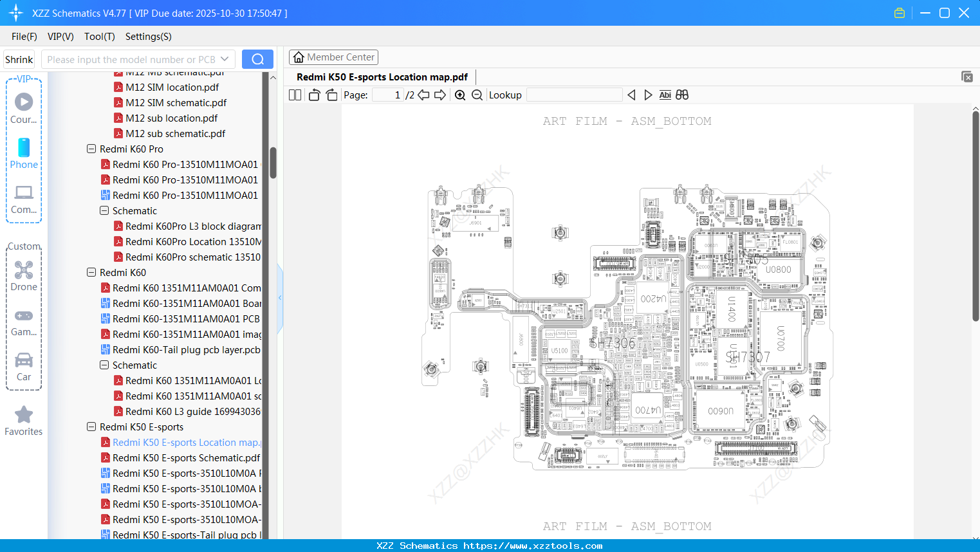Image resolution: width=980 pixels, height=552 pixels.
Task: Click the document view vertical scrollbar
Action: coord(975,216)
